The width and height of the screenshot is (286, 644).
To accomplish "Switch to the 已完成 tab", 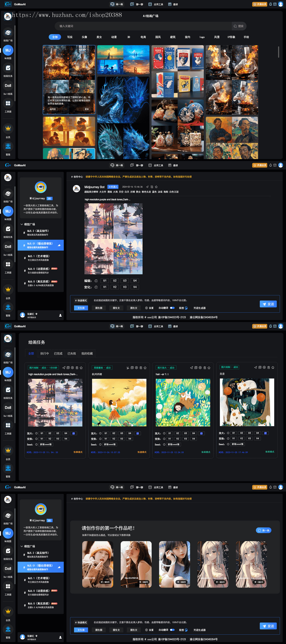I will pyautogui.click(x=58, y=353).
